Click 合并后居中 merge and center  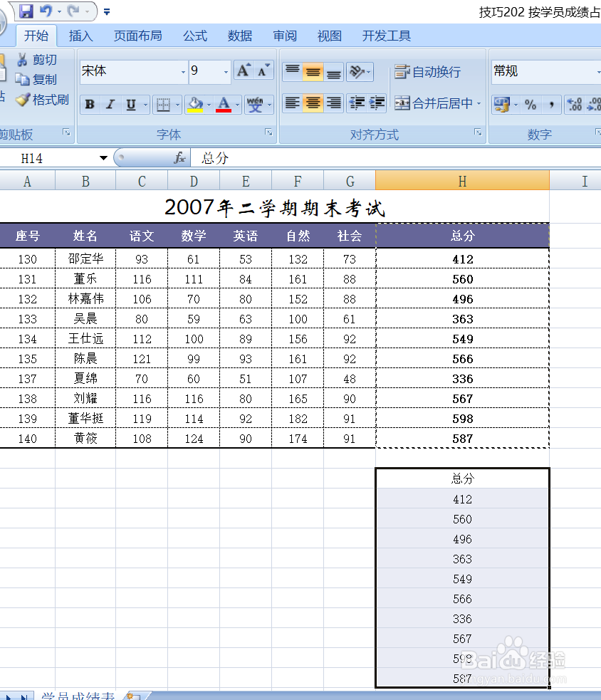point(433,103)
